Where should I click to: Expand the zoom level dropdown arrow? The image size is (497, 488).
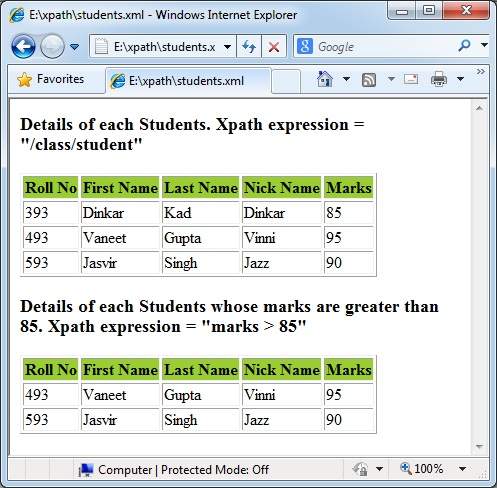pyautogui.click(x=462, y=469)
